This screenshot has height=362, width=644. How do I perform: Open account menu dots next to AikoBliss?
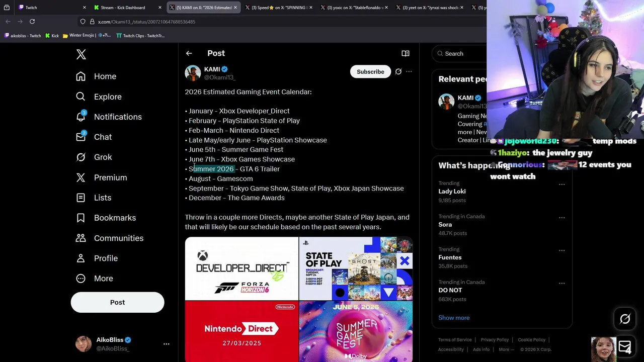(x=166, y=344)
